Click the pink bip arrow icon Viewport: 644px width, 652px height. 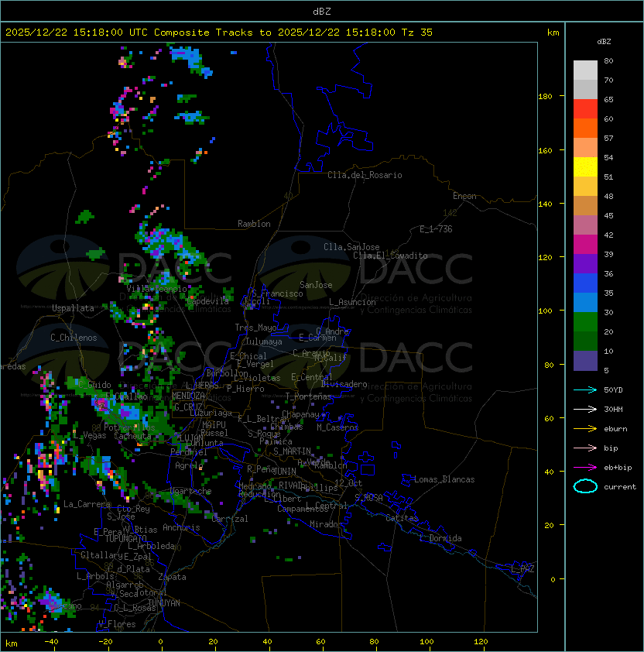tap(585, 448)
